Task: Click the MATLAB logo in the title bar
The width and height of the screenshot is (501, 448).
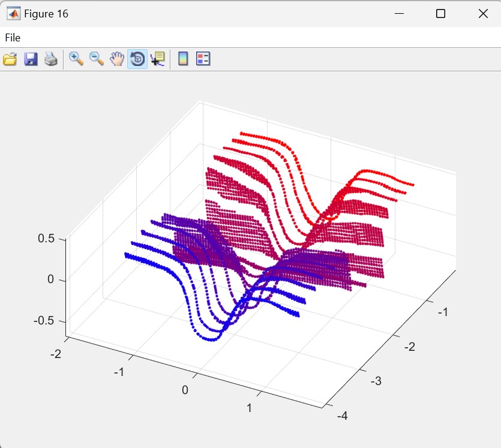Action: point(13,14)
